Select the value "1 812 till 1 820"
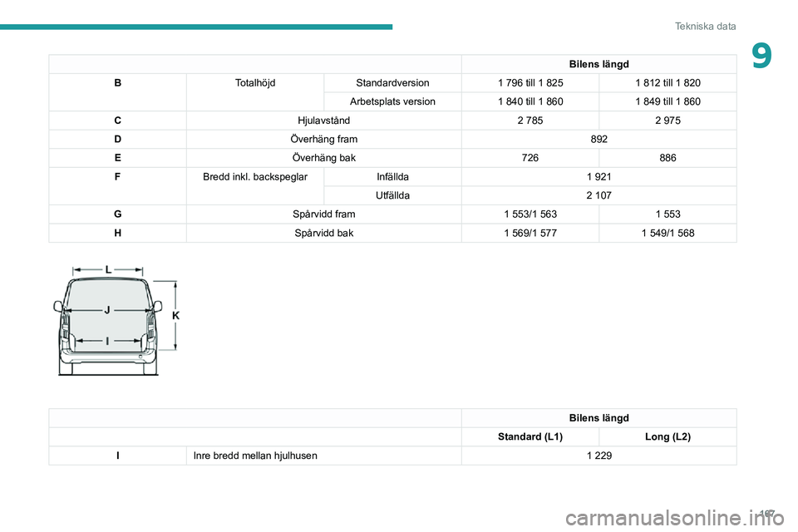The width and height of the screenshot is (798, 532). tap(667, 83)
